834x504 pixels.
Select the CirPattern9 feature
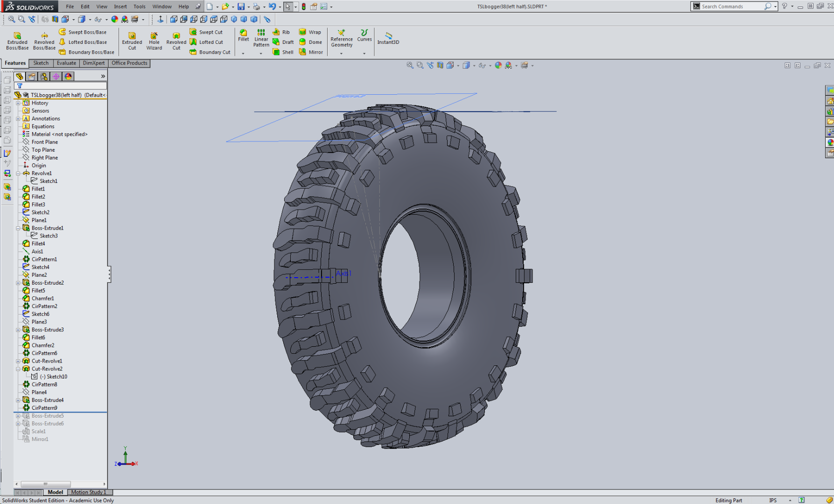coord(45,407)
